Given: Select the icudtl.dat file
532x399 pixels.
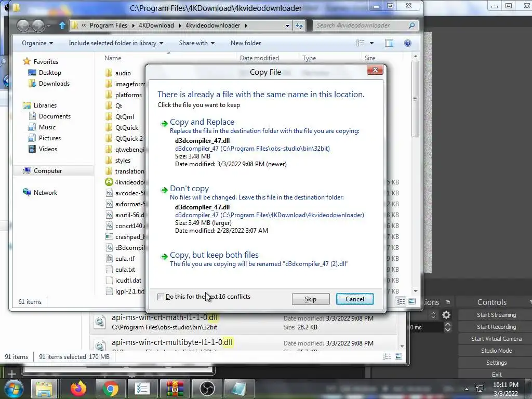Looking at the screenshot, I should 128,281.
